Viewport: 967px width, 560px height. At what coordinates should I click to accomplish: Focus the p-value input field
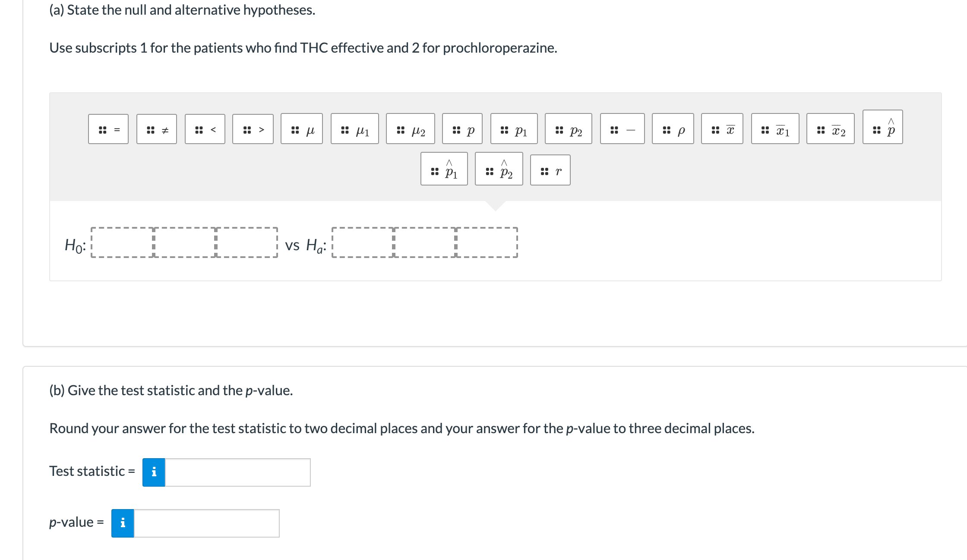[x=207, y=523]
